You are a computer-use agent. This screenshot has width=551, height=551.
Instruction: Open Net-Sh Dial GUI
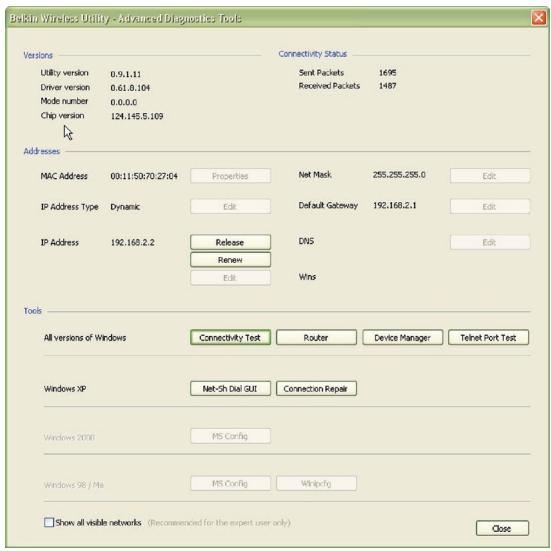pyautogui.click(x=230, y=388)
